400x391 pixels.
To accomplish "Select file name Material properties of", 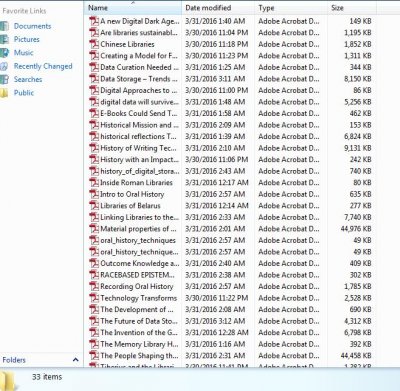I will tap(138, 229).
